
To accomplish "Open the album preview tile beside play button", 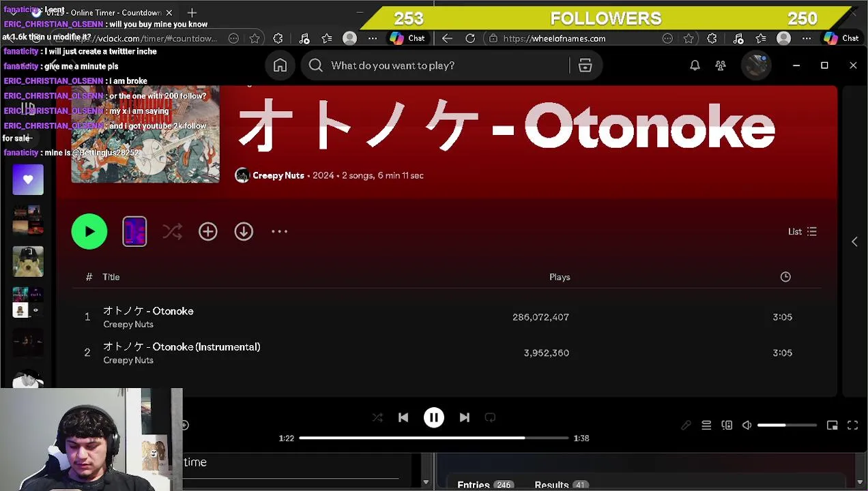I will 134,232.
